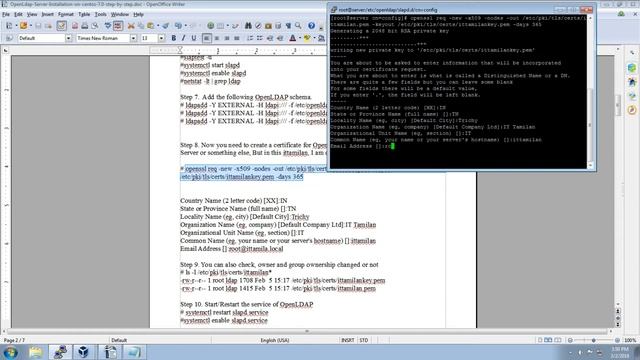Expand the Paste options dropdown arrow
The width and height of the screenshot is (640, 360).
coord(158,26)
